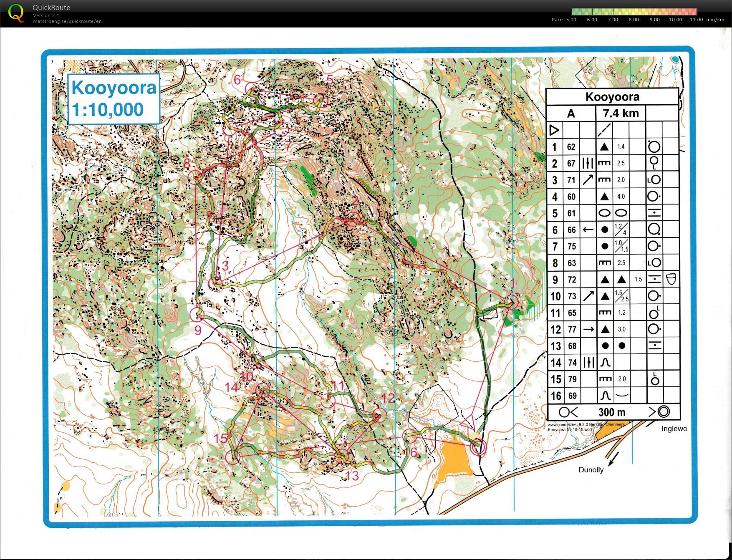Click the left arrow symbol in row 6
732x560 pixels.
(x=588, y=230)
